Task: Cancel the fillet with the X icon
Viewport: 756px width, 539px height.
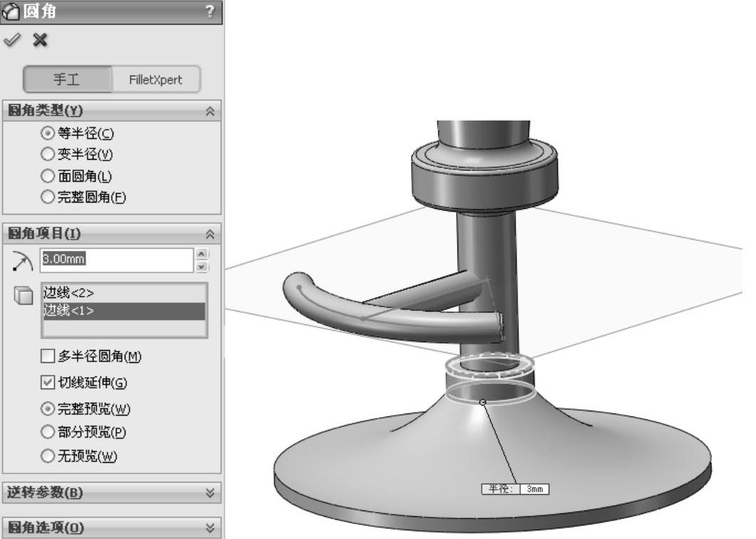Action: pyautogui.click(x=40, y=40)
